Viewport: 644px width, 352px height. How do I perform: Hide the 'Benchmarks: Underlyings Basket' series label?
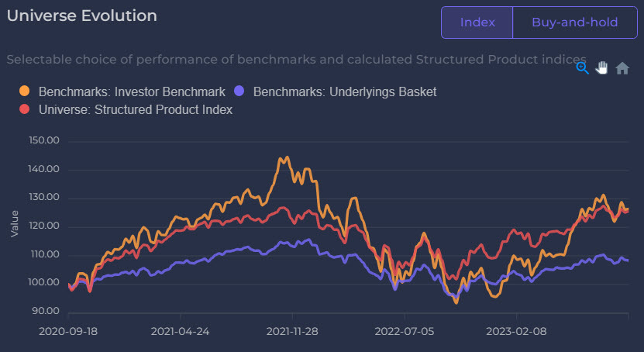coord(345,91)
